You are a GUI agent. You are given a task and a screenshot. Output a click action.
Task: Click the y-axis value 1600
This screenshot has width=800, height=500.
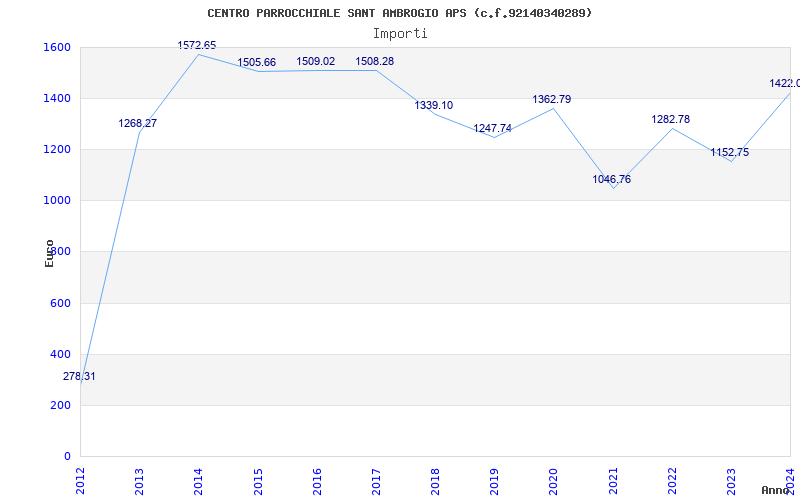point(58,47)
